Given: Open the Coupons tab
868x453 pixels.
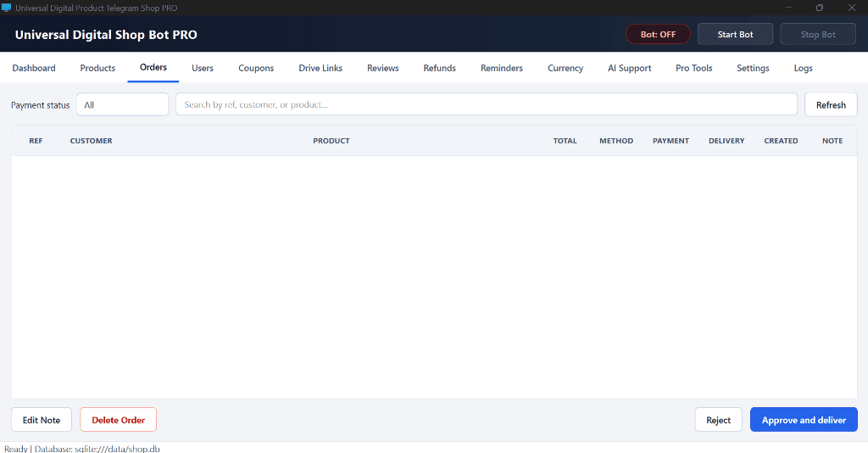Looking at the screenshot, I should pos(256,68).
